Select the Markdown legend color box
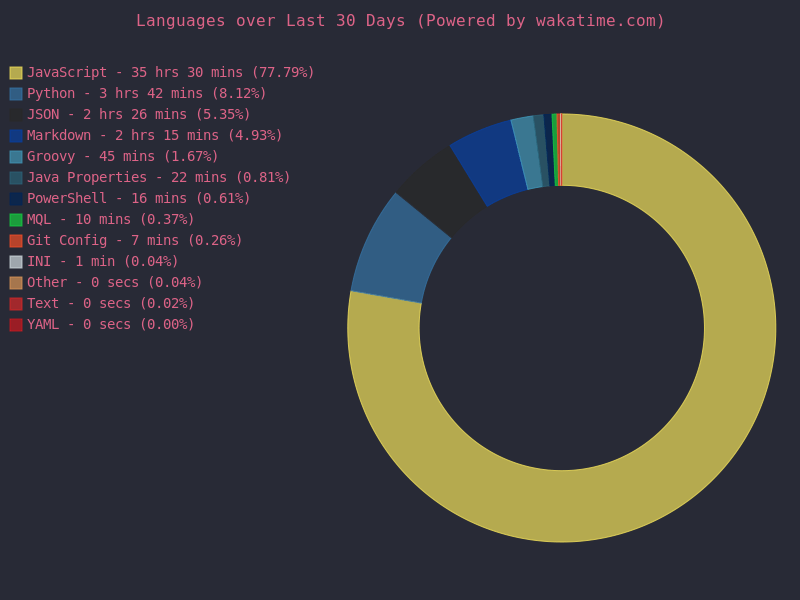 tap(16, 136)
